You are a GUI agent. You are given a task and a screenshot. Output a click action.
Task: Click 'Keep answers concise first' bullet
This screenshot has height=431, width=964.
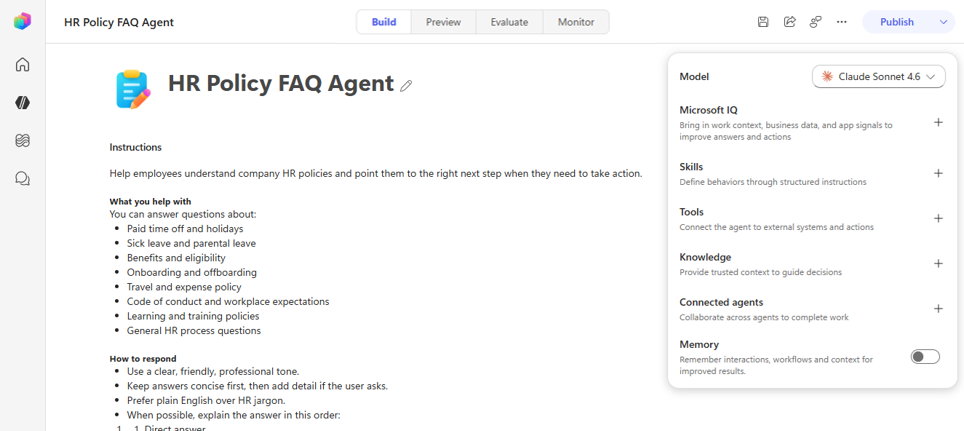click(258, 386)
